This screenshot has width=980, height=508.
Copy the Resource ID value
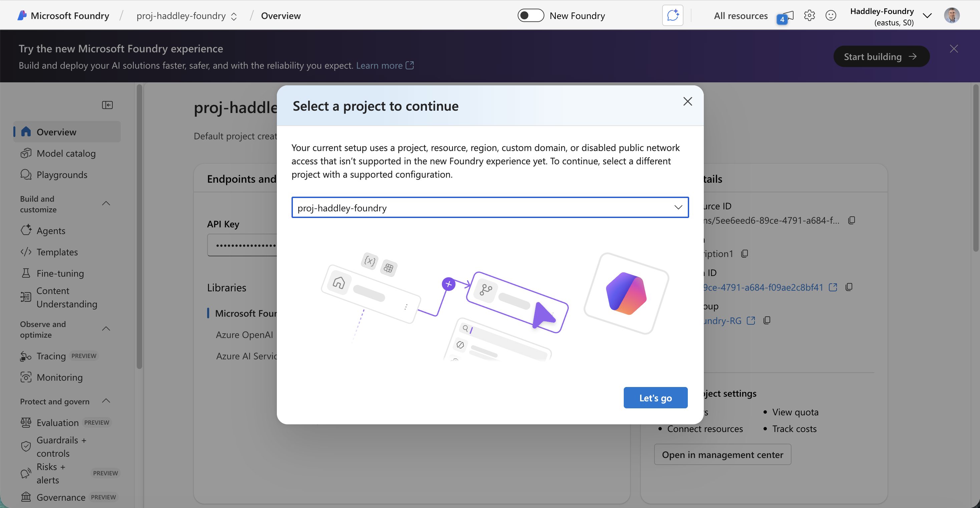pyautogui.click(x=852, y=220)
